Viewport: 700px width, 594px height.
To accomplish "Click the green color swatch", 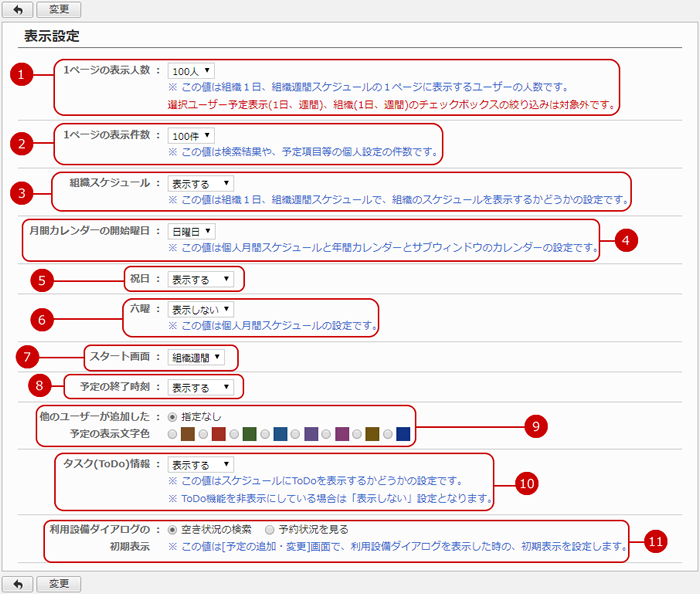I will click(250, 434).
